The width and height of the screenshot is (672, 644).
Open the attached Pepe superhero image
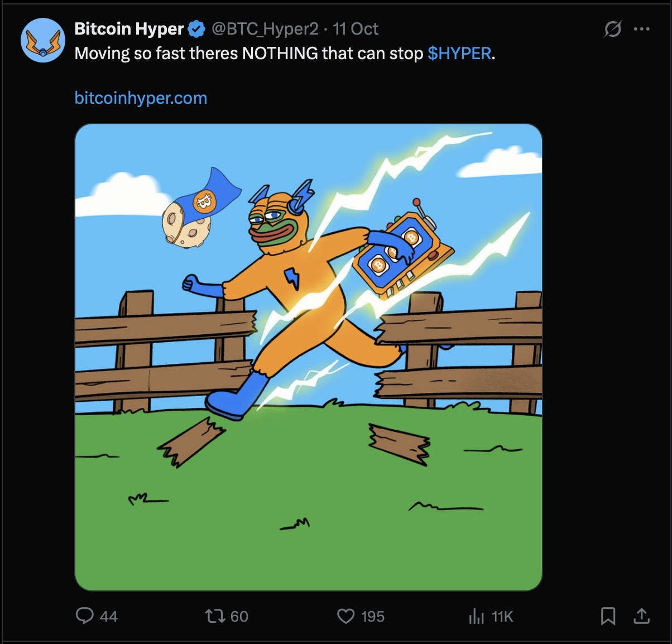point(309,357)
